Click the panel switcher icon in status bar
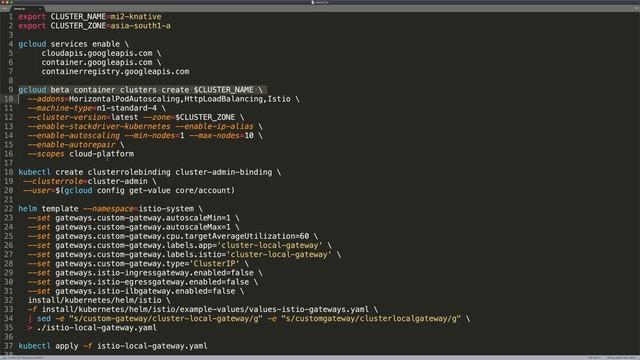640x360 pixels. tap(4, 358)
